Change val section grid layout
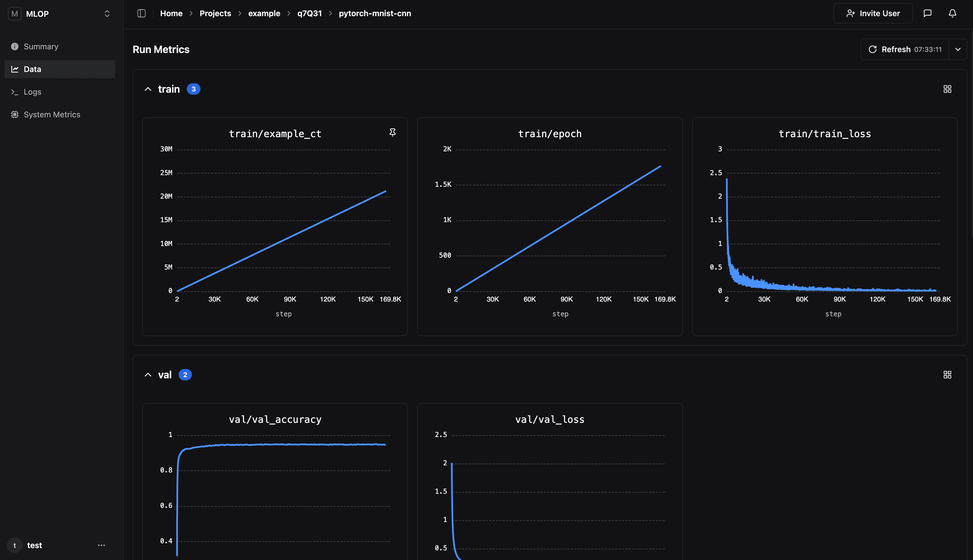973x560 pixels. pos(947,375)
